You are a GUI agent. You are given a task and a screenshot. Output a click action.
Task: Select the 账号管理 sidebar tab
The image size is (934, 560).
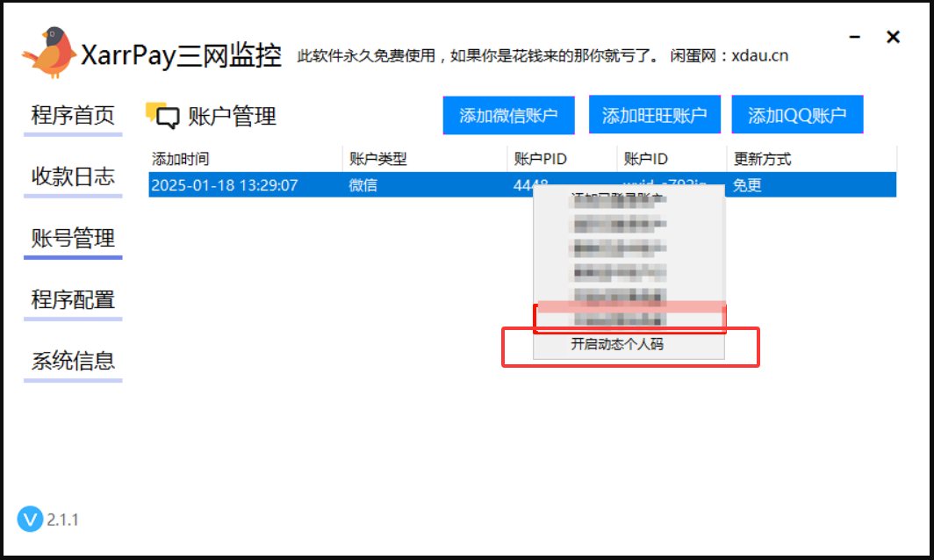click(x=73, y=238)
